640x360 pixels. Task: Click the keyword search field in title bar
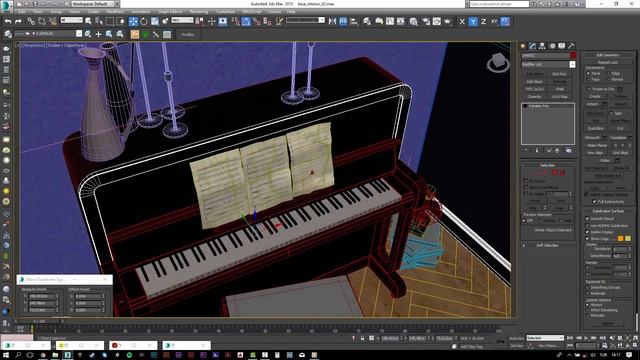tap(499, 4)
